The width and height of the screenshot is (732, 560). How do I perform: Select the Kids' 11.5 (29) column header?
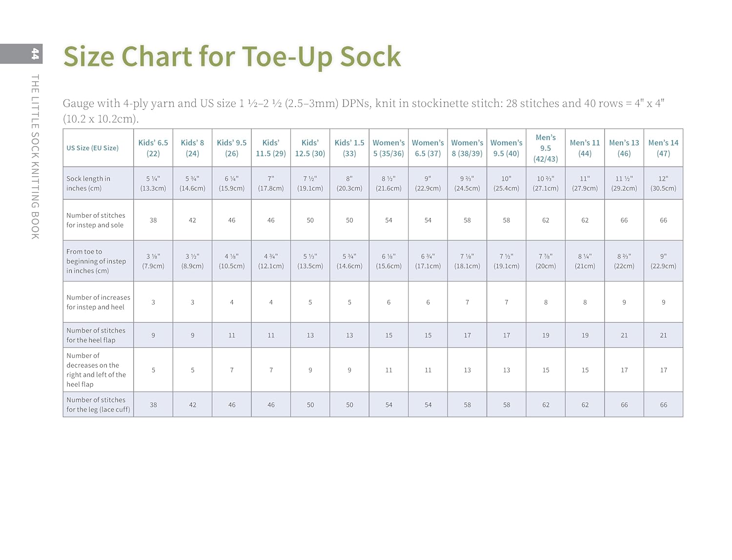pos(271,148)
